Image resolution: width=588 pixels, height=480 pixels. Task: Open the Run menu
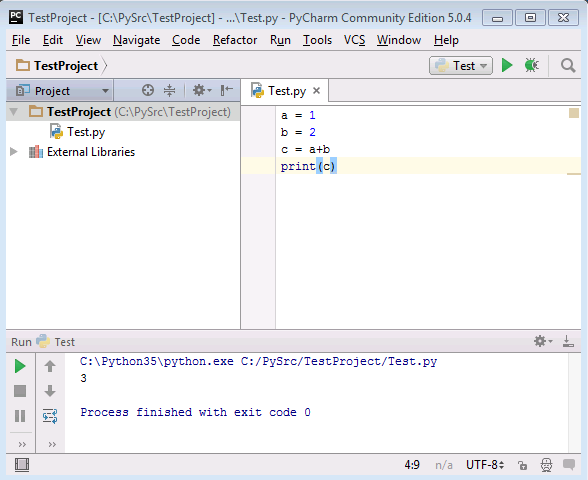pyautogui.click(x=280, y=40)
